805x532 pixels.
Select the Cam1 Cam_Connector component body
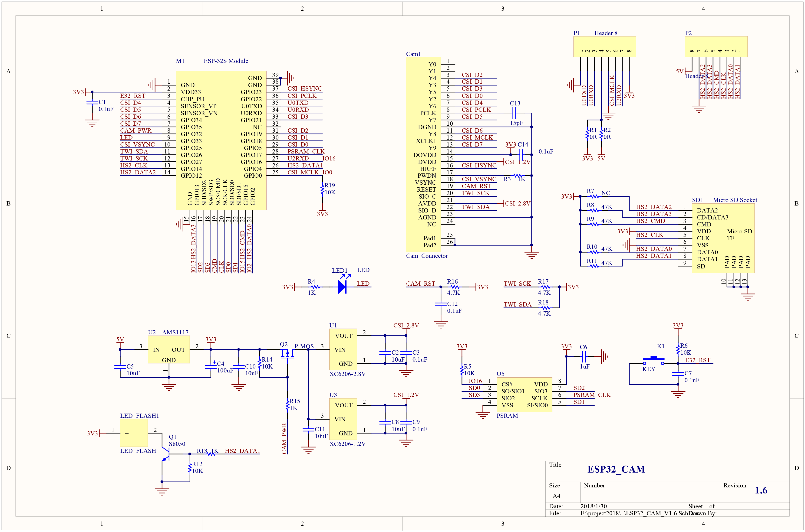pyautogui.click(x=423, y=154)
